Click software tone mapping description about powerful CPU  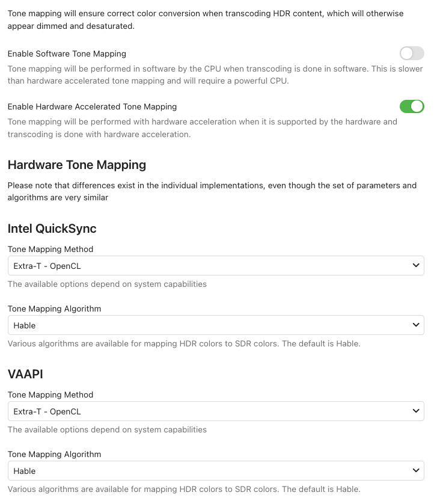[215, 75]
